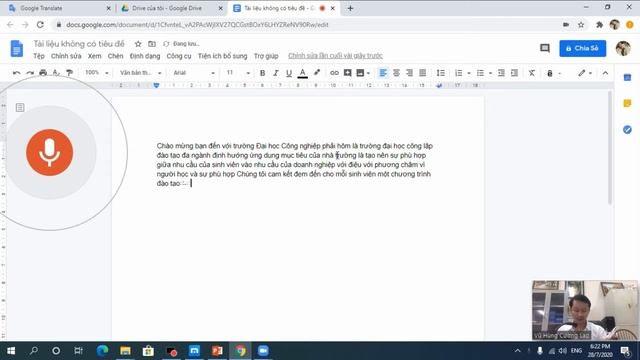Open the Docs home icon
This screenshot has width=640, height=360.
pyautogui.click(x=17, y=49)
